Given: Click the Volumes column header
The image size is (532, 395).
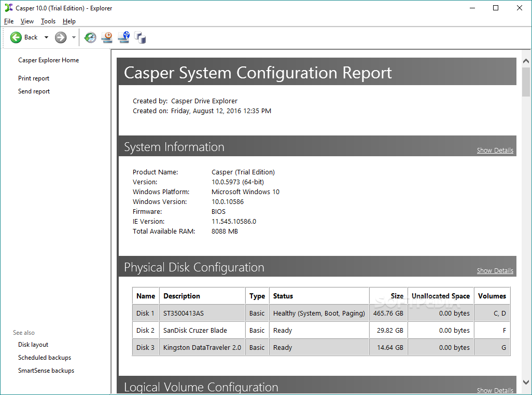Looking at the screenshot, I should (x=492, y=296).
